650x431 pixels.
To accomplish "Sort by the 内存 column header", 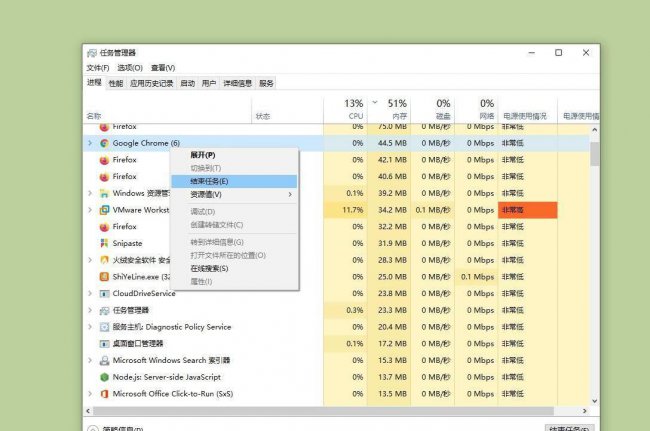I will coord(389,110).
